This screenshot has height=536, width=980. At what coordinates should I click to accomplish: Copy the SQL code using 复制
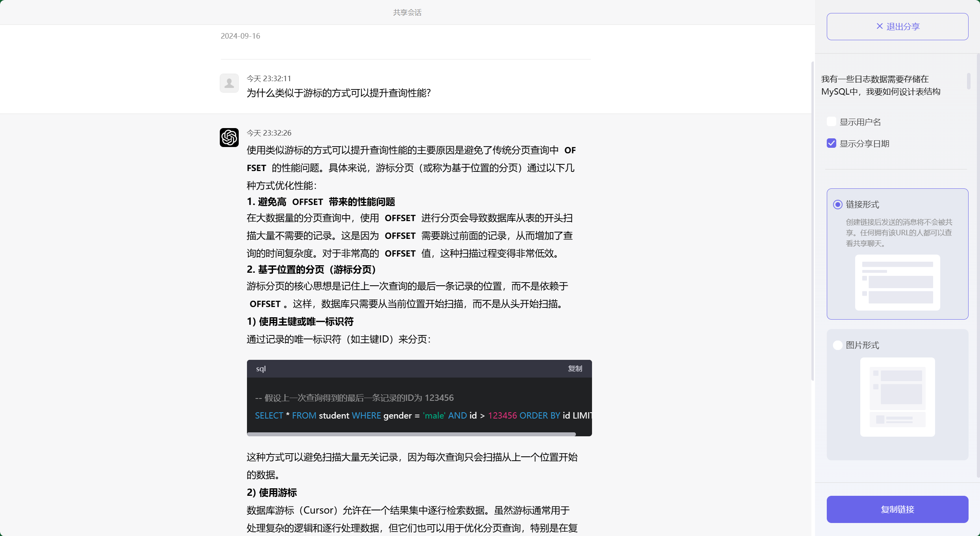pos(575,369)
